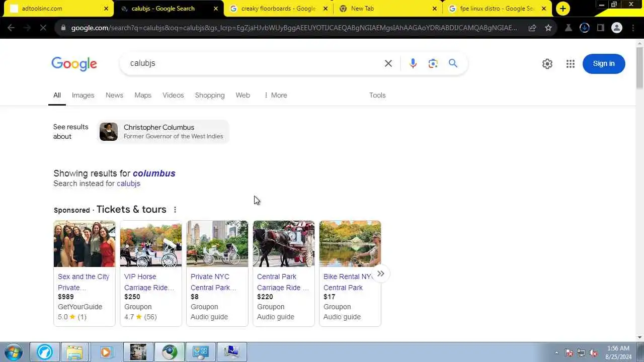Switch to the Web results tab
644x362 pixels.
[x=243, y=95]
